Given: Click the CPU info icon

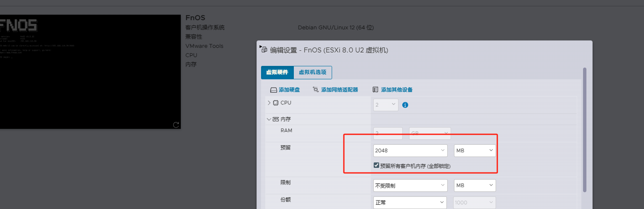Looking at the screenshot, I should (x=405, y=105).
